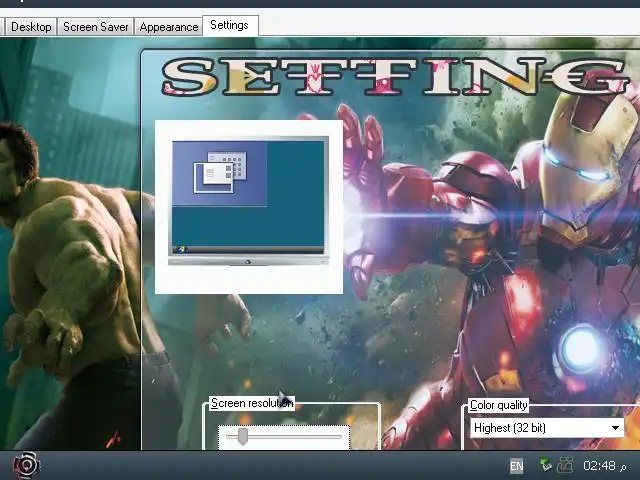Viewport: 640px width, 480px height.
Task: Open the Color quality dropdown arrow
Action: point(615,428)
